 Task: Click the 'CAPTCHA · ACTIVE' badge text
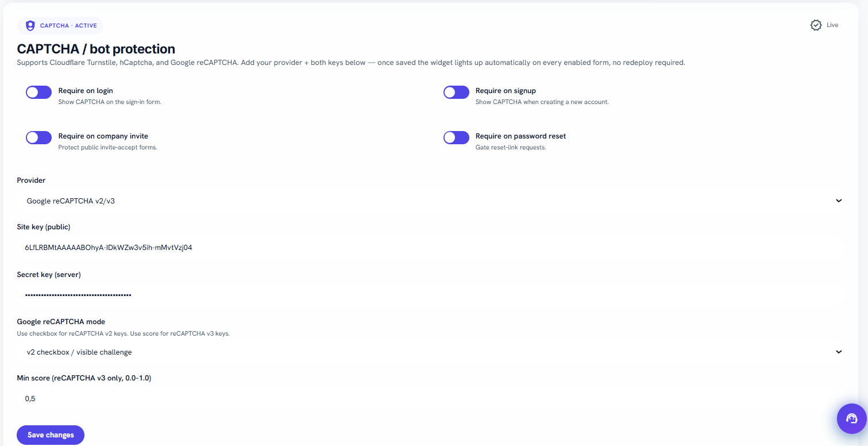point(68,26)
